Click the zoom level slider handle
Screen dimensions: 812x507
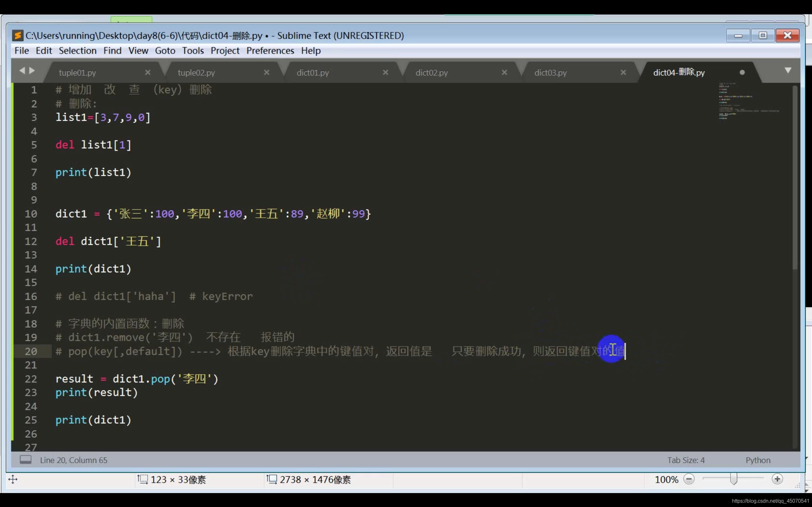pyautogui.click(x=734, y=479)
